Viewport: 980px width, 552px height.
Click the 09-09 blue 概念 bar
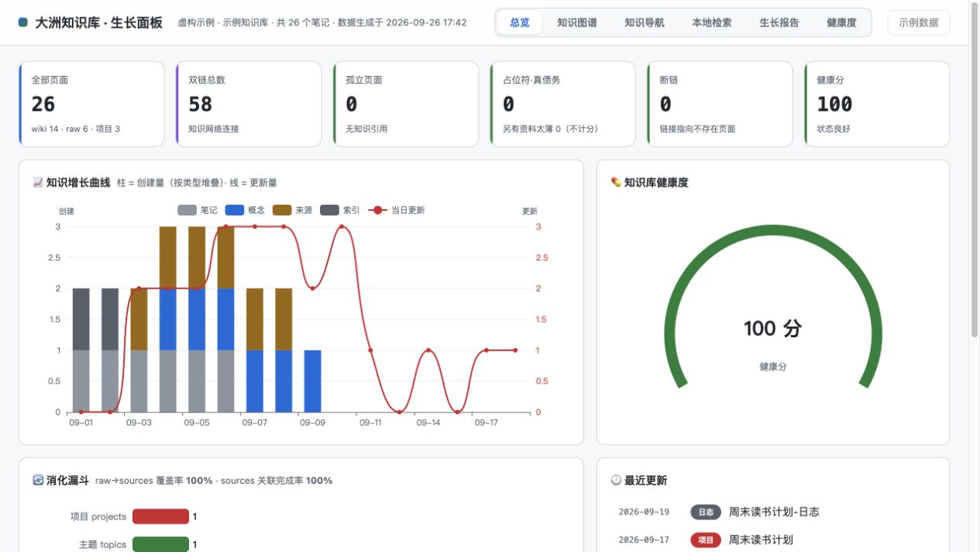[312, 381]
